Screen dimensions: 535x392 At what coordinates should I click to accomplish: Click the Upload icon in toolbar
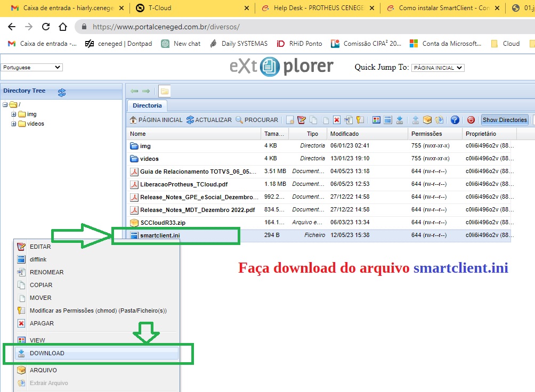point(416,120)
